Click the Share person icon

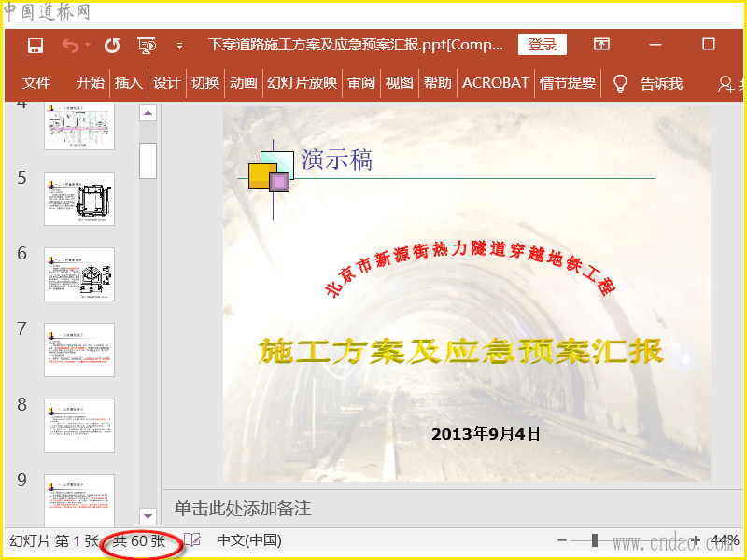(726, 84)
